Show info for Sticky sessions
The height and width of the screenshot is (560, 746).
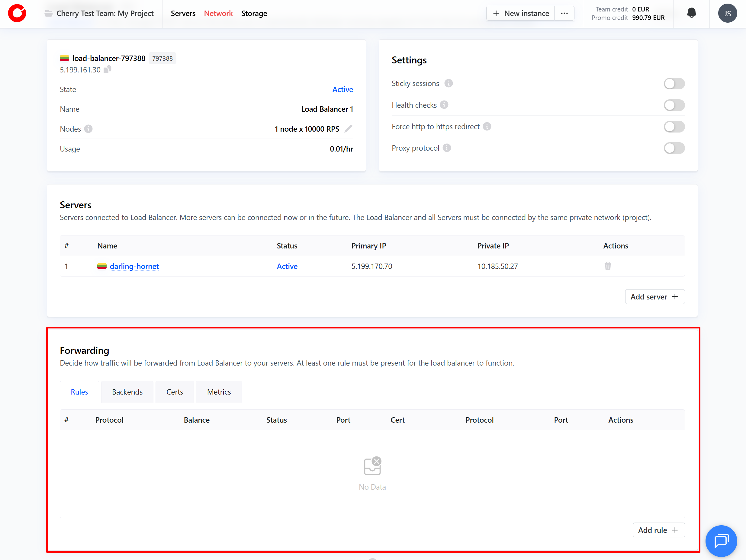click(x=449, y=83)
